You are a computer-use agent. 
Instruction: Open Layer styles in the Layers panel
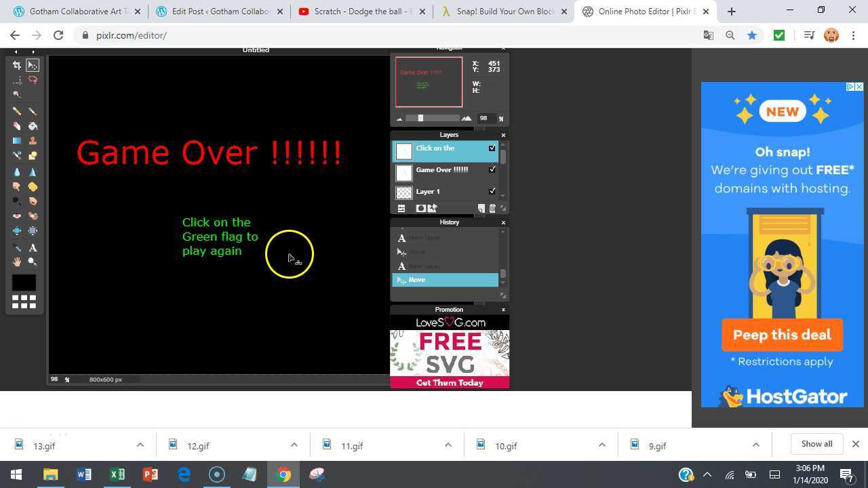point(432,208)
